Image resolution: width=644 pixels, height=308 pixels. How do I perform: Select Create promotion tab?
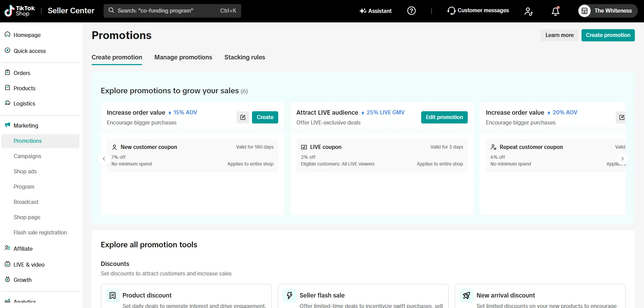pyautogui.click(x=117, y=57)
